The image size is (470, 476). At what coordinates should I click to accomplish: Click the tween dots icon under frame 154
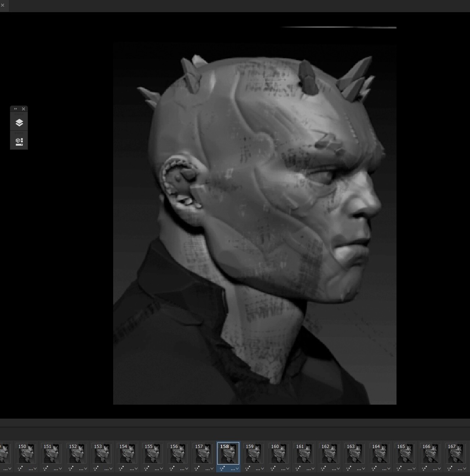121,468
